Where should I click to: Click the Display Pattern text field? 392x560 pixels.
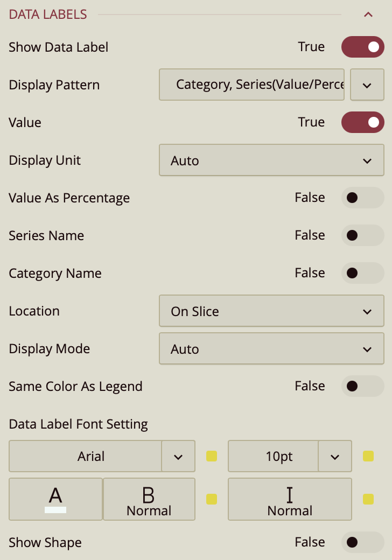click(x=251, y=85)
